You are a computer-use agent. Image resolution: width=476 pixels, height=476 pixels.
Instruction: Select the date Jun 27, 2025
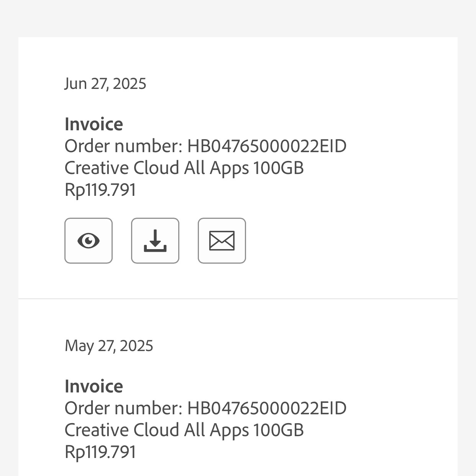pyautogui.click(x=105, y=84)
